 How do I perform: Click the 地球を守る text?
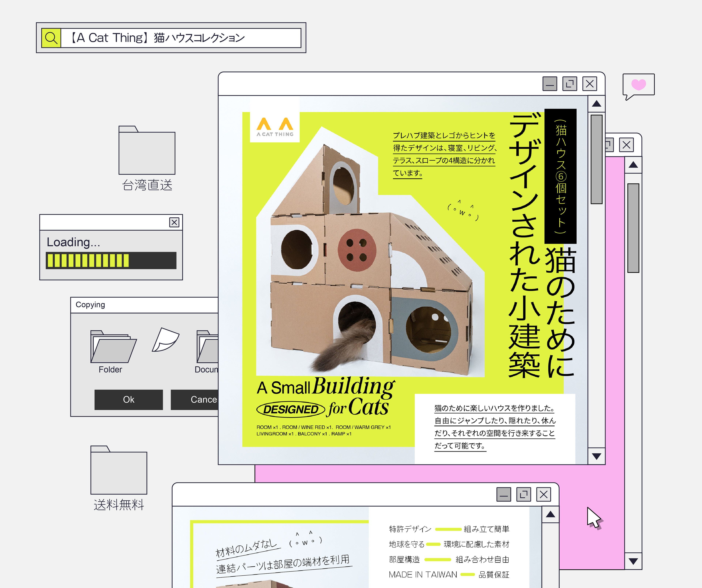click(x=407, y=544)
